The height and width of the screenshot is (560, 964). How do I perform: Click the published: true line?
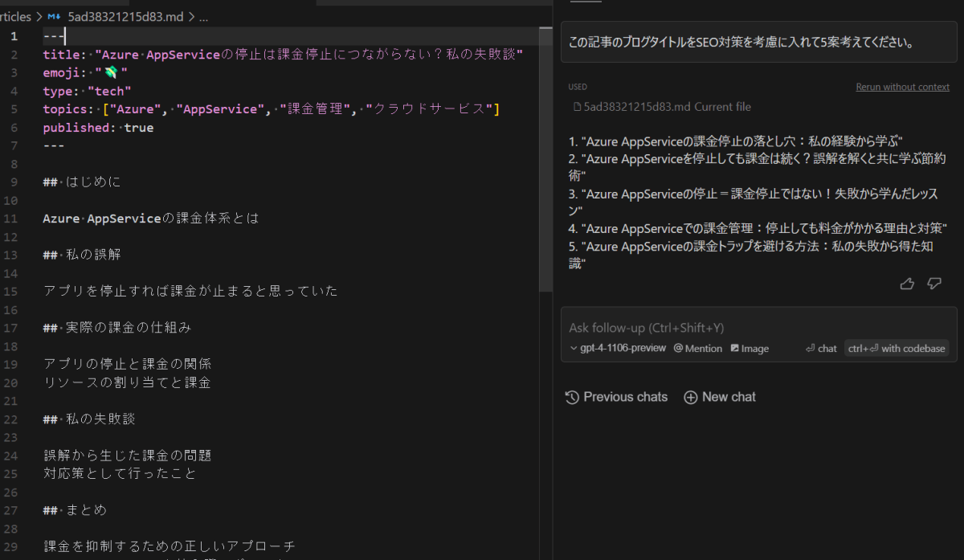(98, 128)
